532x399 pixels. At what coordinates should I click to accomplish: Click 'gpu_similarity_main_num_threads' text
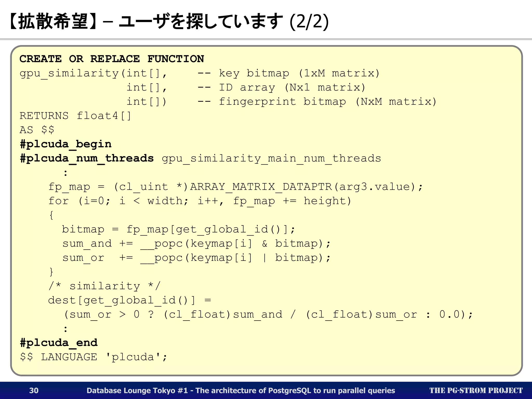click(271, 158)
